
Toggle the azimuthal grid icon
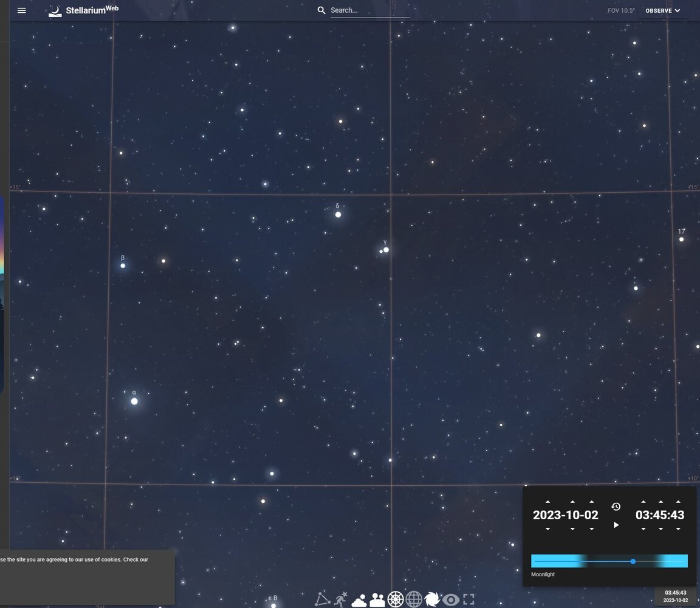395,598
